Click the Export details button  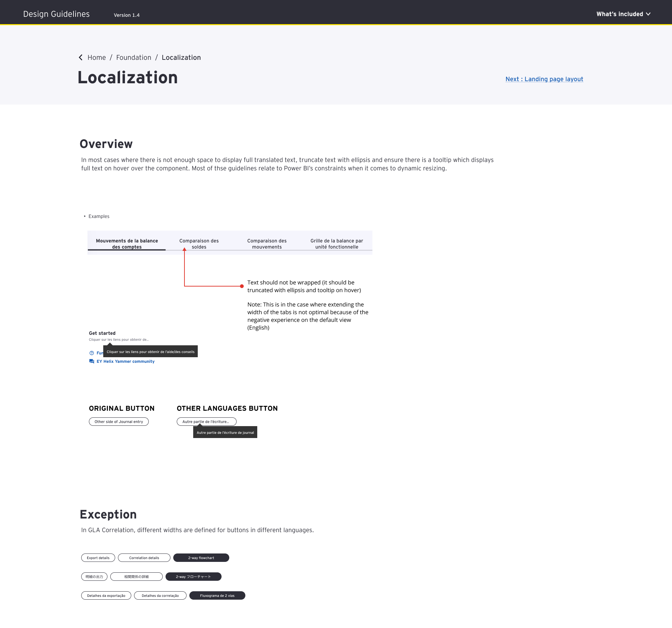[98, 558]
